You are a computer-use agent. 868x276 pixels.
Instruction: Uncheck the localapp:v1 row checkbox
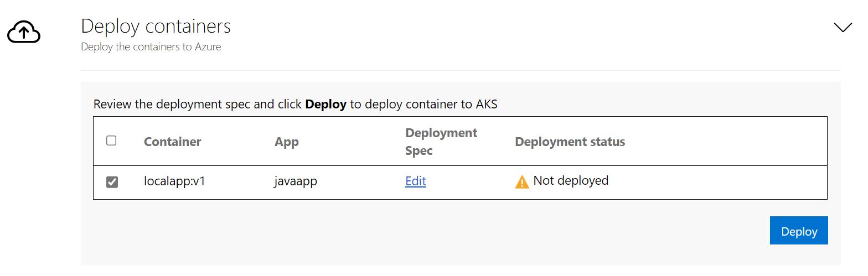pyautogui.click(x=112, y=182)
